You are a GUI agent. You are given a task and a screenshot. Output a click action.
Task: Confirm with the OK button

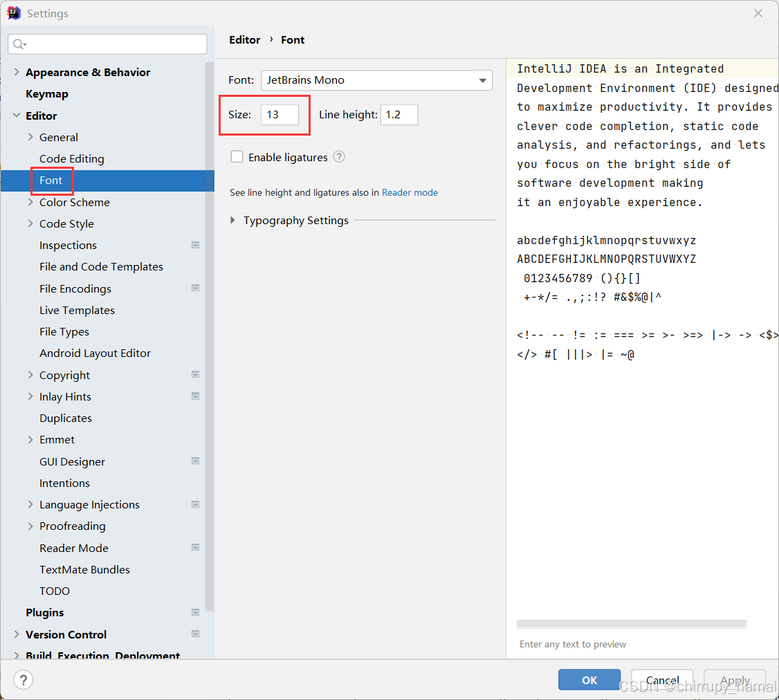click(589, 680)
